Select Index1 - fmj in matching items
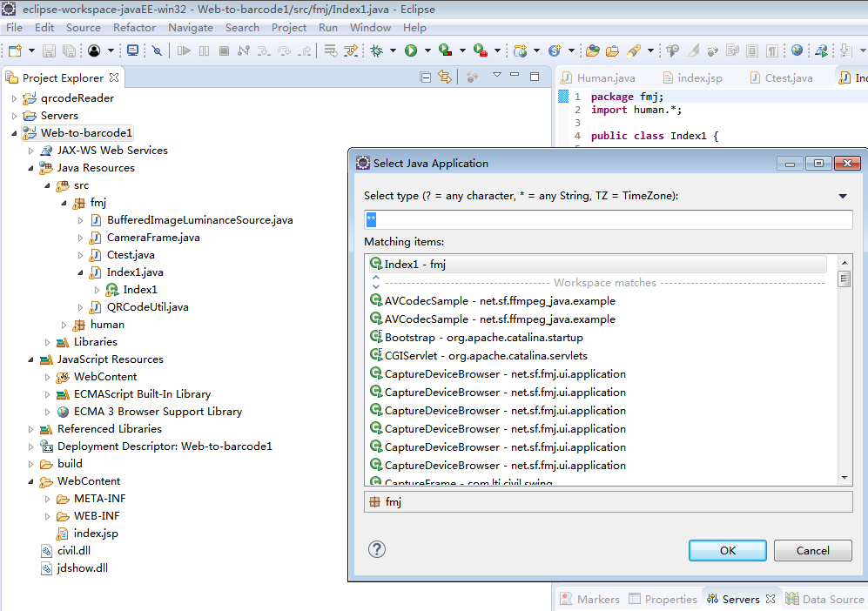The height and width of the screenshot is (611, 868). [598, 264]
